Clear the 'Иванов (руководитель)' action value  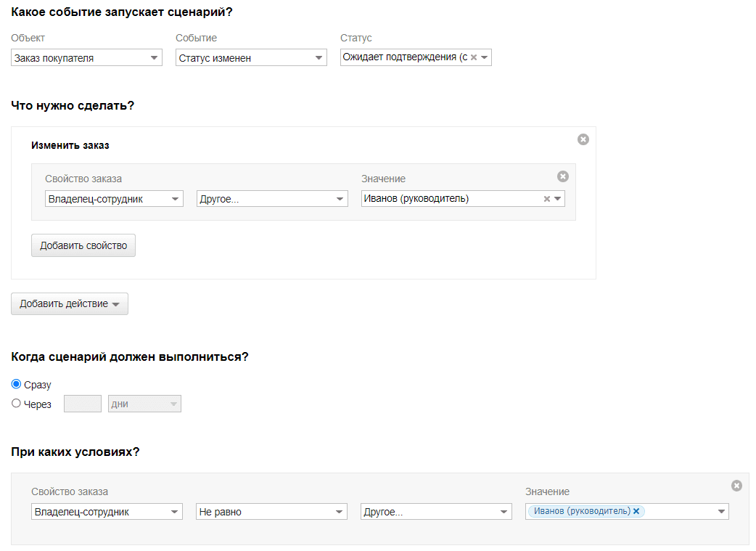click(547, 199)
